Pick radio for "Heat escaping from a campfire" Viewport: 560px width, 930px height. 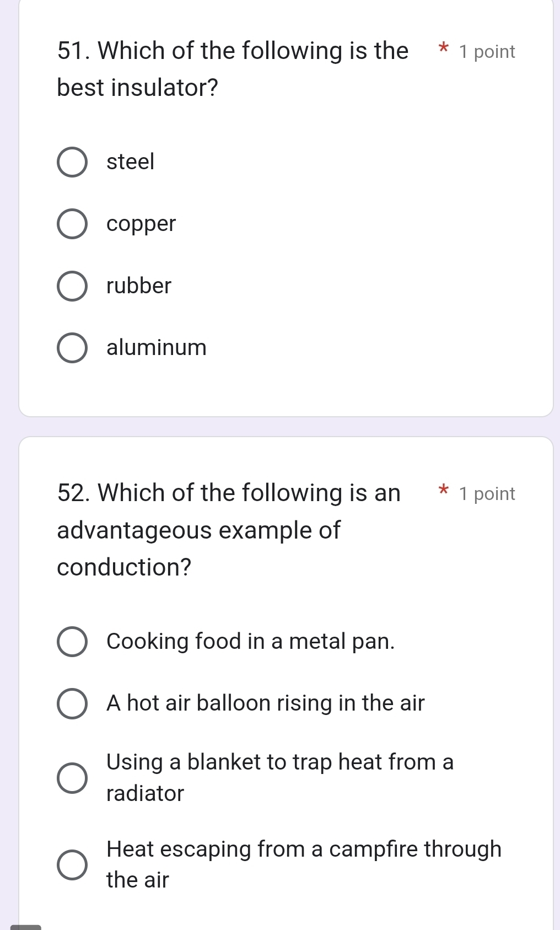pos(72,864)
